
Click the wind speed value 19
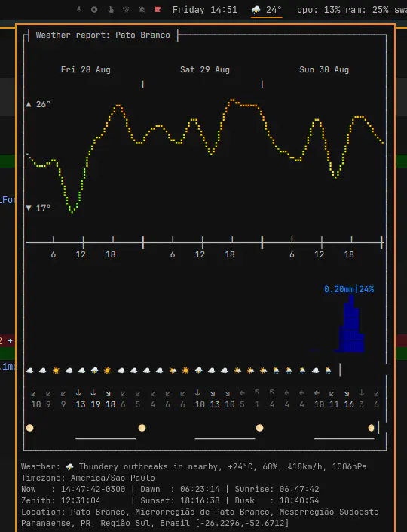[x=96, y=404]
